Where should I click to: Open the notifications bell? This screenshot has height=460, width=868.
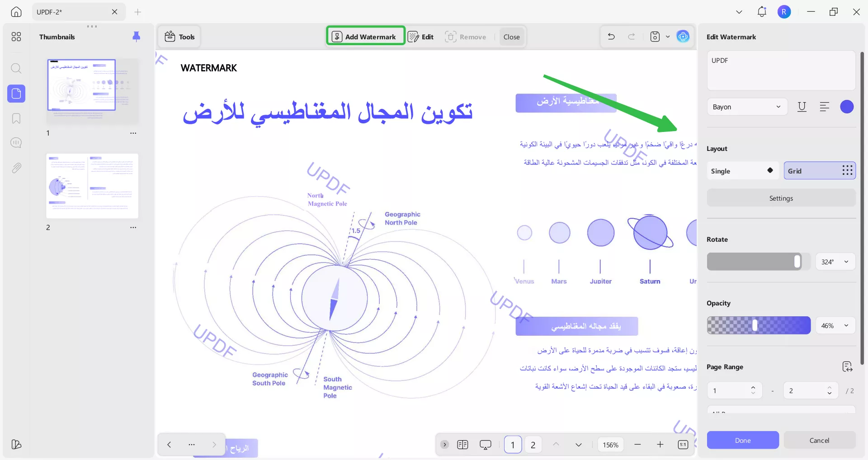click(762, 12)
